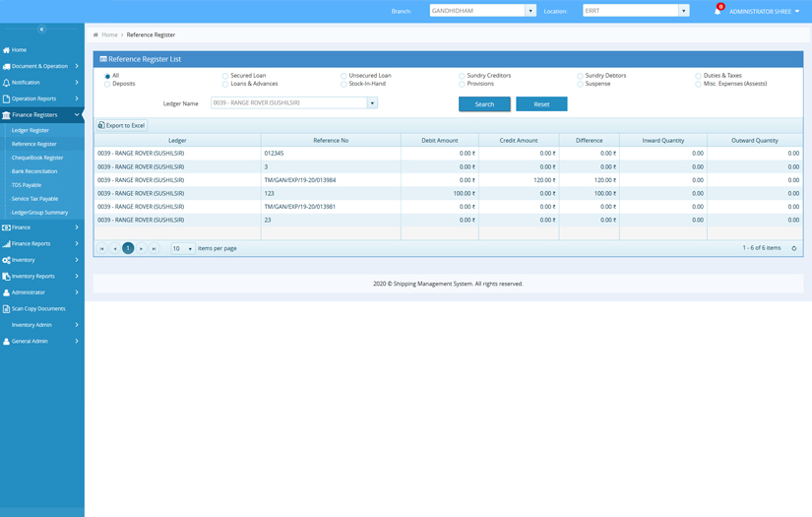Screen dimensions: 812x517
Task: Click the Finance Reports chart icon
Action: (x=6, y=243)
